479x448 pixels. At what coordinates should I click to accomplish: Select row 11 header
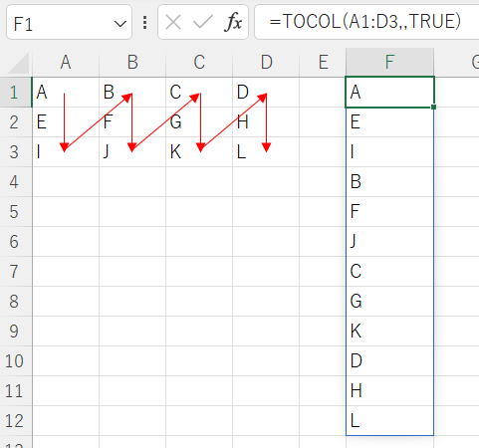[x=16, y=390]
